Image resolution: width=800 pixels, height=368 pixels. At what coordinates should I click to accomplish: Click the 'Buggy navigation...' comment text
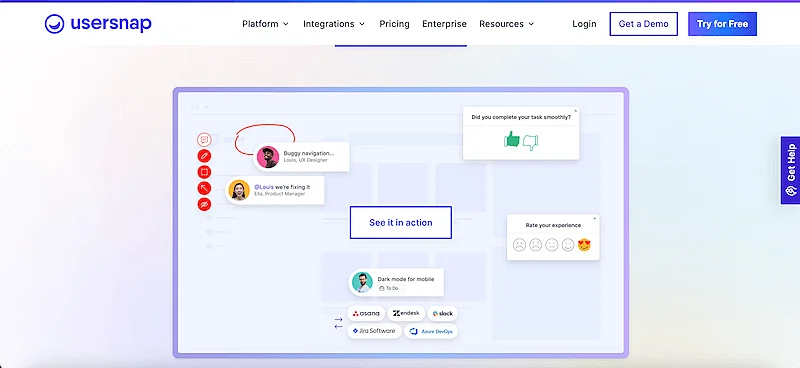click(x=309, y=153)
